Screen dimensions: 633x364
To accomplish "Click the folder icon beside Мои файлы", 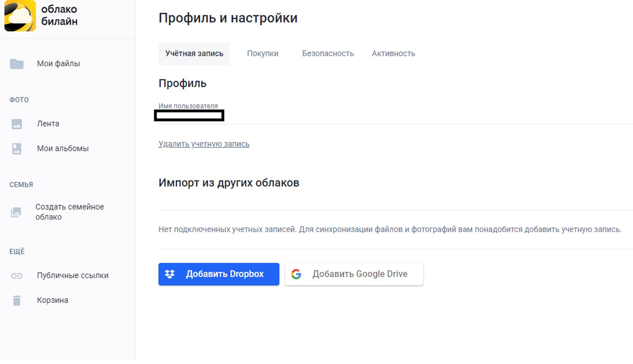I will [17, 64].
